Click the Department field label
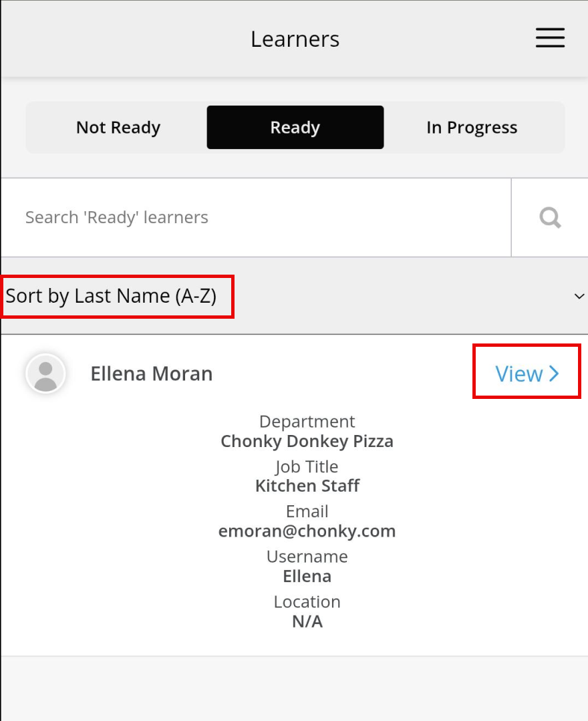 307,422
